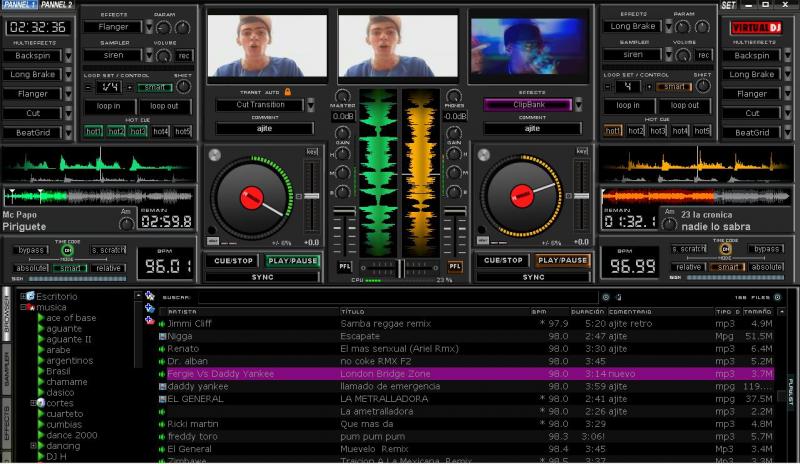Open the SET configuration menu
This screenshot has height=464, width=800.
(728, 5)
